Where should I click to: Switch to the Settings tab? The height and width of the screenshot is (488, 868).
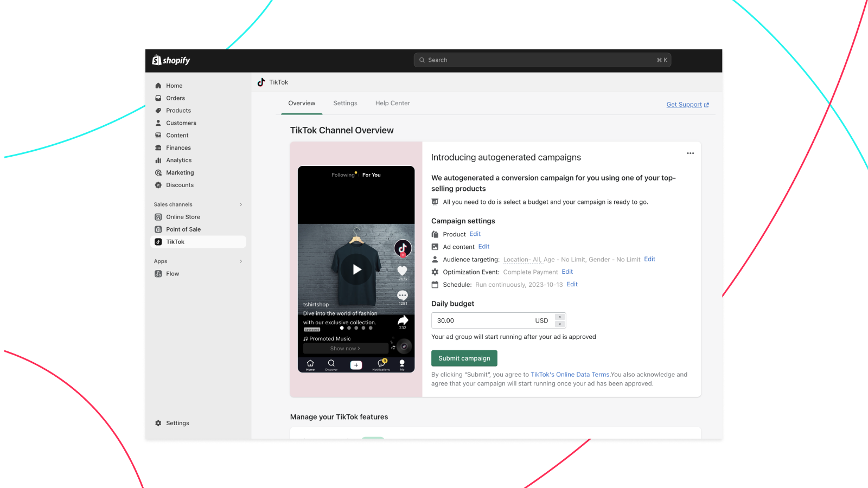tap(345, 104)
